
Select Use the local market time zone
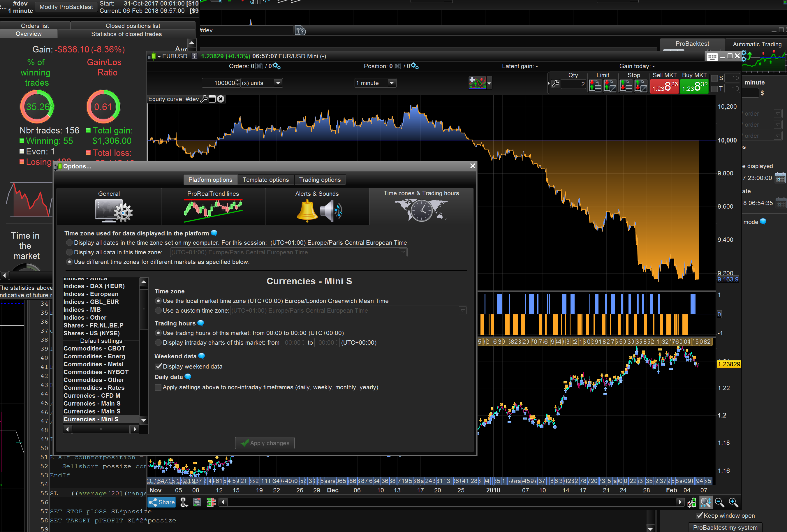tap(158, 301)
